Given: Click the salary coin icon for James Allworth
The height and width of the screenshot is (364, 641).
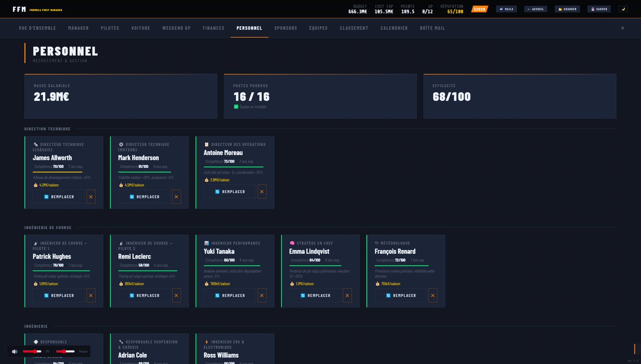Looking at the screenshot, I should click(36, 185).
